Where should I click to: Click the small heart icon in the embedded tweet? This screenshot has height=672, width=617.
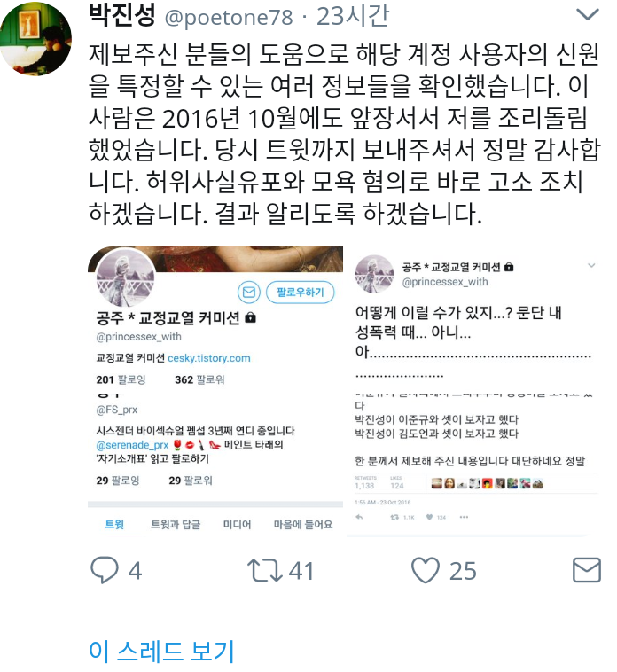coord(429,517)
